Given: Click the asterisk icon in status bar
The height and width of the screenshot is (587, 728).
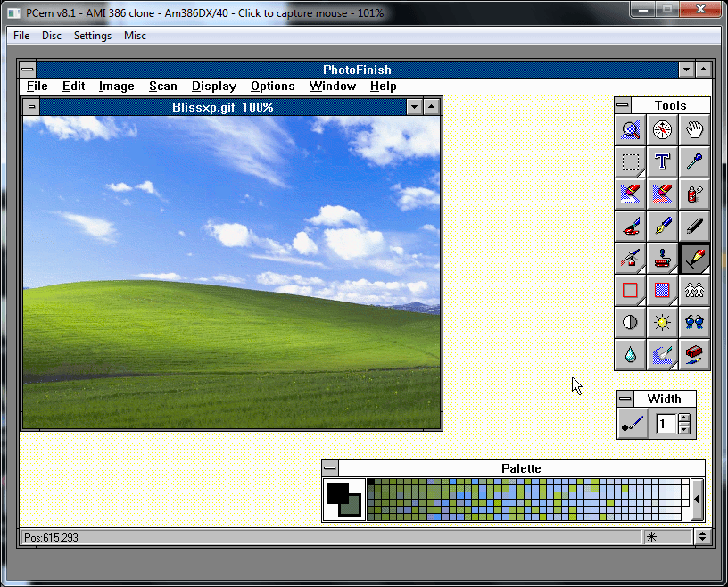Looking at the screenshot, I should [x=652, y=537].
